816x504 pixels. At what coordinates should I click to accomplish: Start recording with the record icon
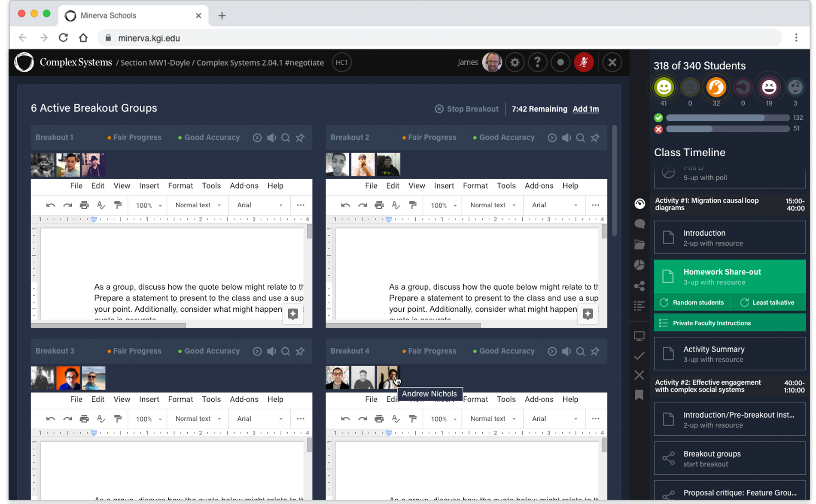(x=560, y=63)
